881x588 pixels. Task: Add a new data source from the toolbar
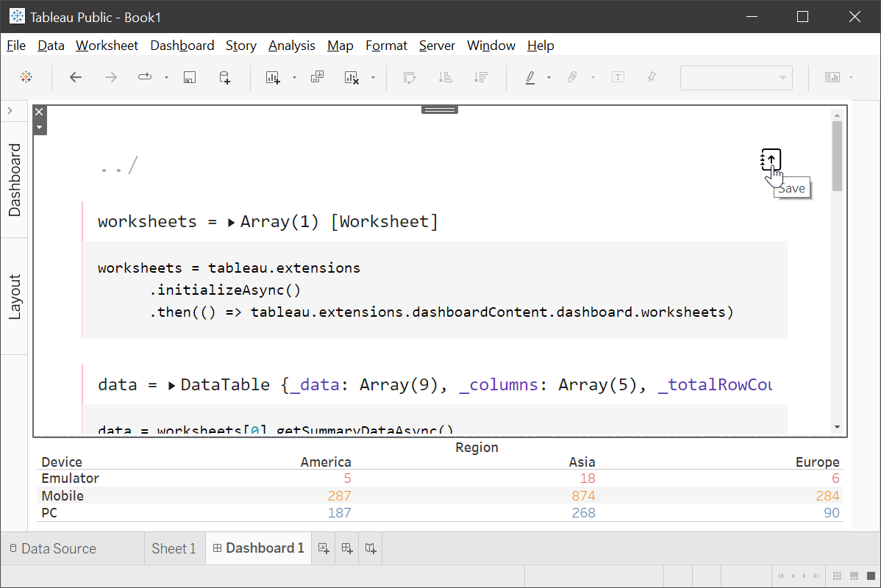pyautogui.click(x=224, y=77)
